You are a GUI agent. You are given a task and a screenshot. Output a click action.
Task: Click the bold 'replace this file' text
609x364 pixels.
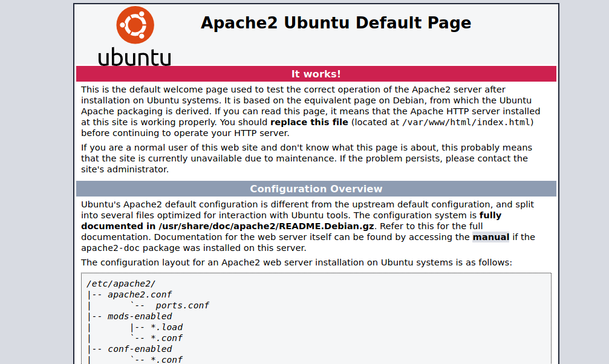click(x=309, y=122)
